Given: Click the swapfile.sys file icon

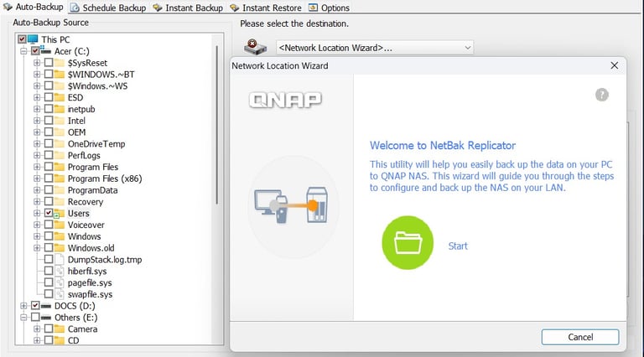Looking at the screenshot, I should [60, 294].
